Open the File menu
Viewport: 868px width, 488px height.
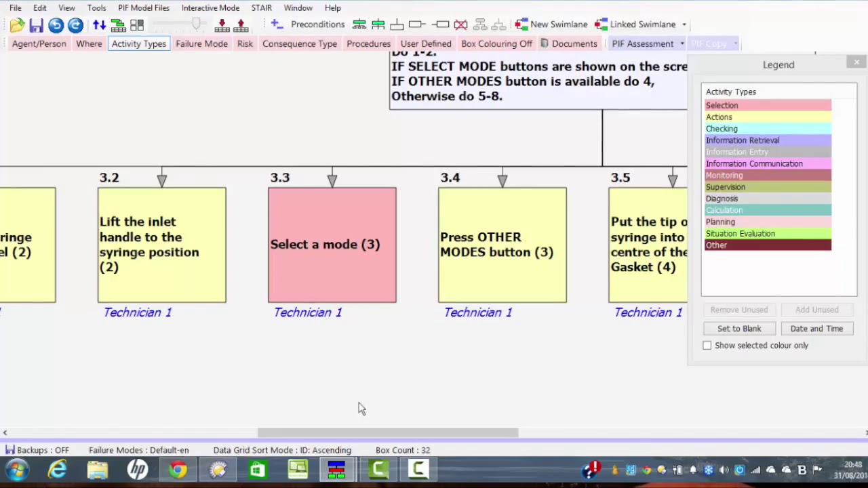[15, 7]
